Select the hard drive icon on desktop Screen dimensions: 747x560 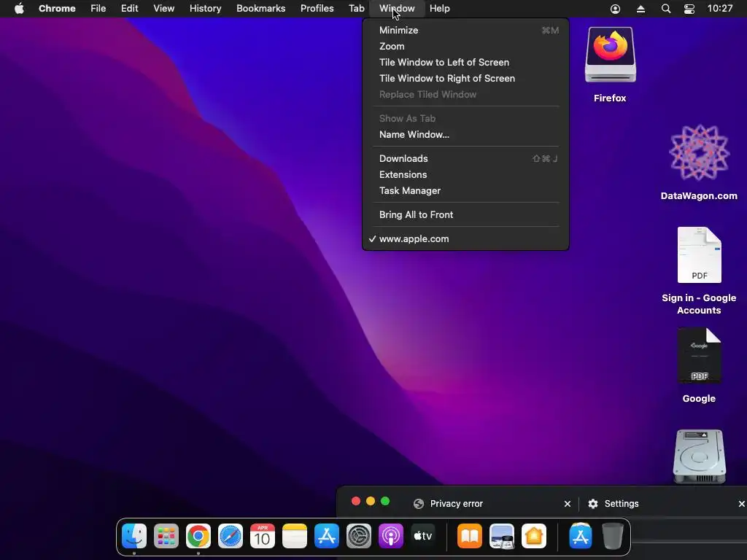[x=699, y=456]
